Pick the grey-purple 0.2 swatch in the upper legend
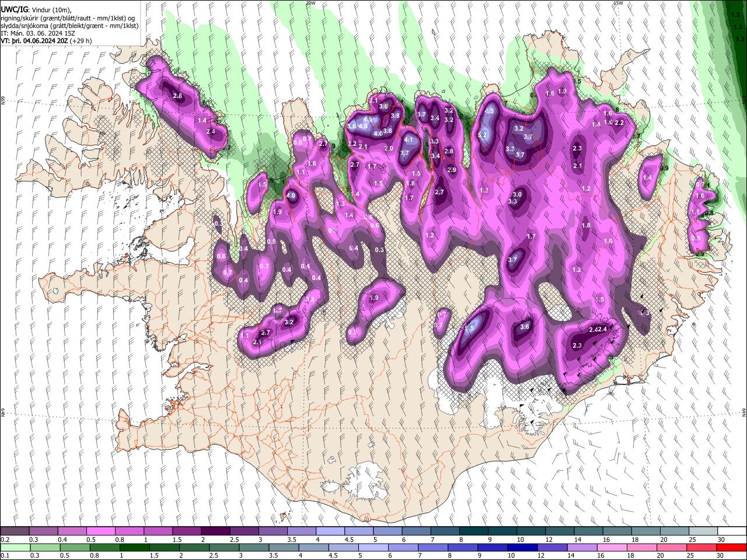Screen dimensions: 747x560 coord(15,531)
